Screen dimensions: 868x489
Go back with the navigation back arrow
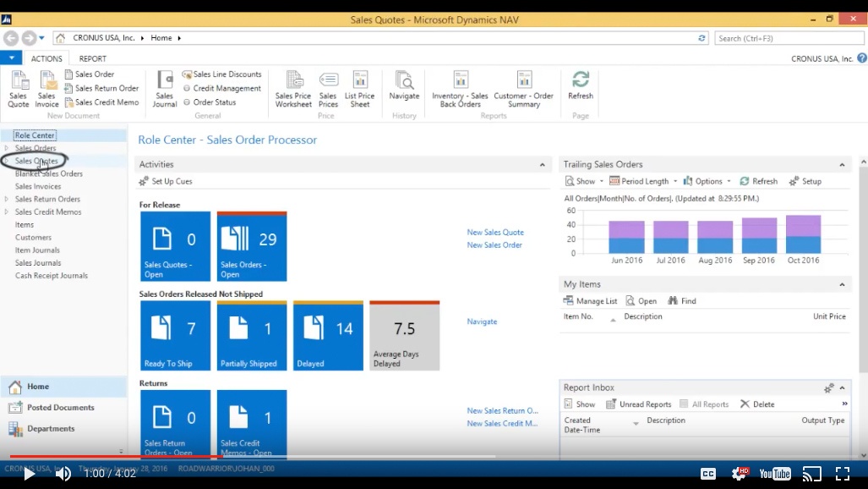click(10, 38)
